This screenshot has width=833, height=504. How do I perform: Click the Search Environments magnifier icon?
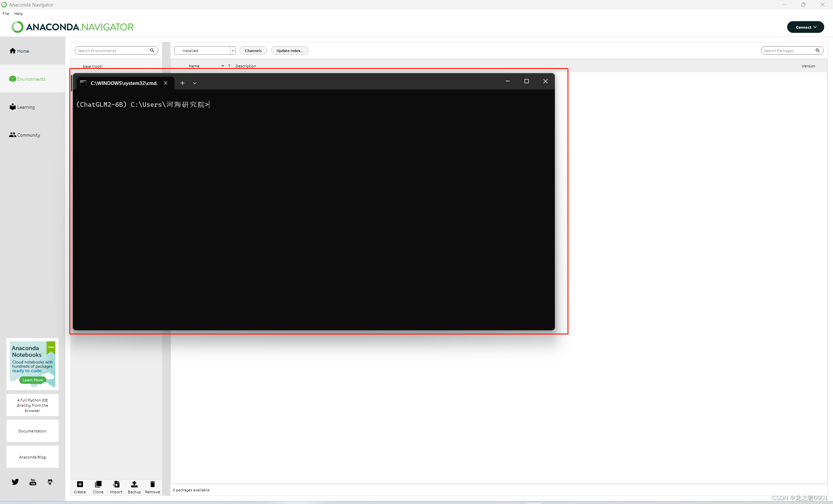coord(152,50)
